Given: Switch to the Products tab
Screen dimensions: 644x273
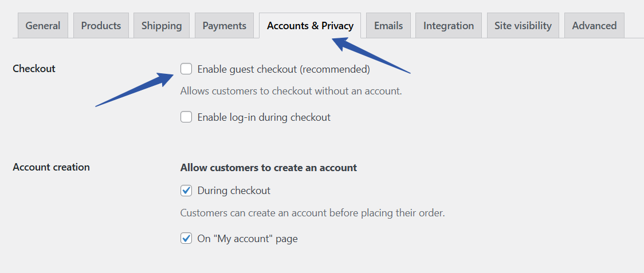Looking at the screenshot, I should [x=101, y=26].
